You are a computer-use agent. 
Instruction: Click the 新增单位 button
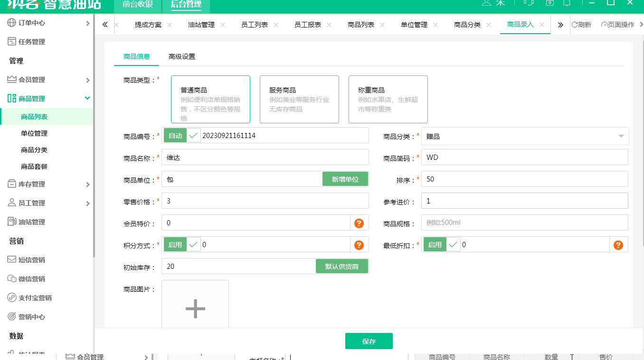coord(345,179)
